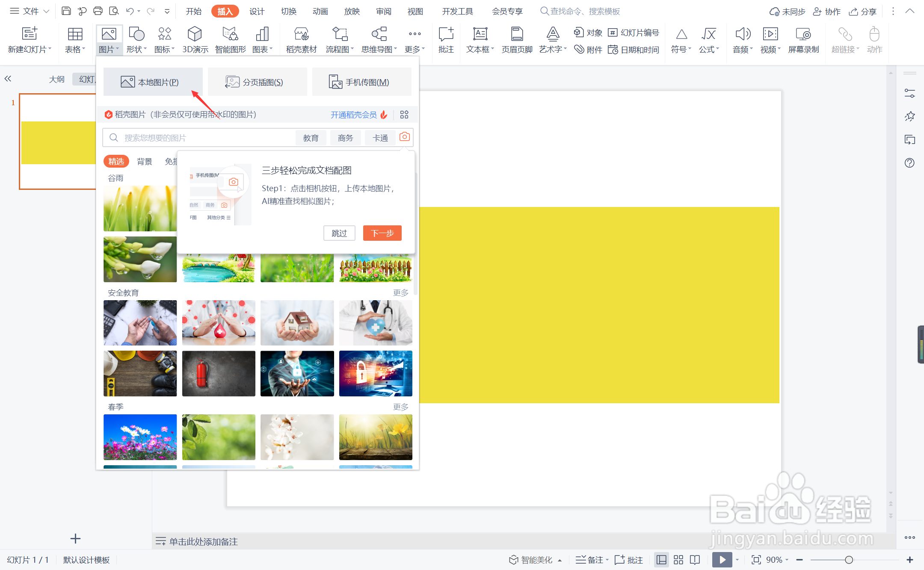Click the image search input field
The image size is (924, 570).
199,138
